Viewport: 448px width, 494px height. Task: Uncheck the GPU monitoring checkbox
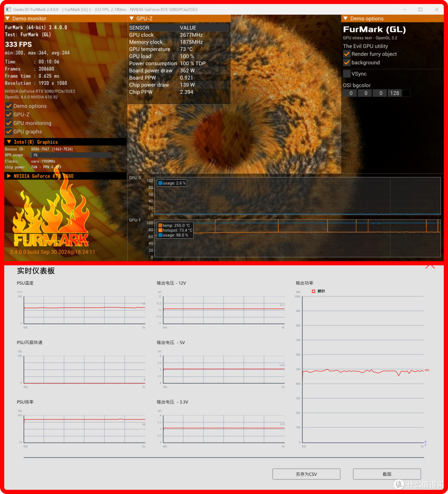click(x=9, y=123)
